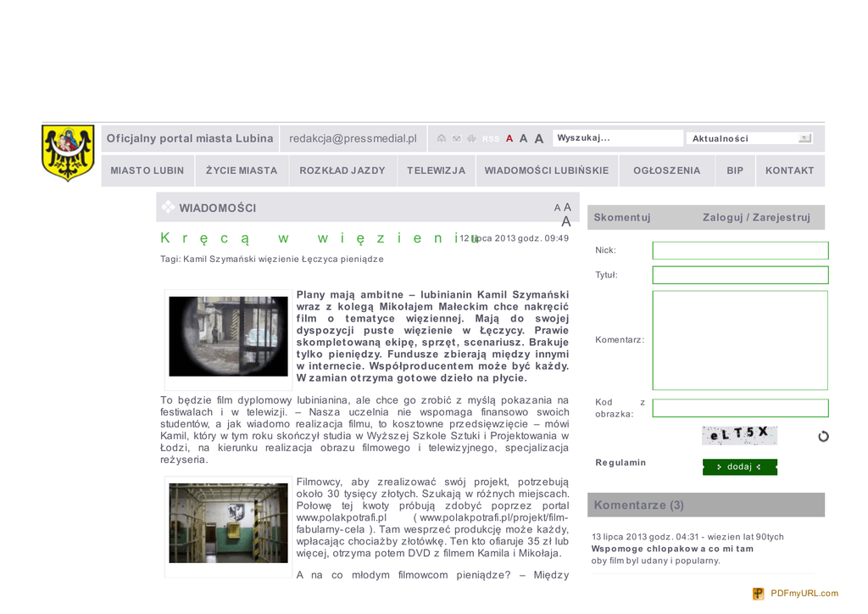Click the Komentarz text area

click(739, 340)
